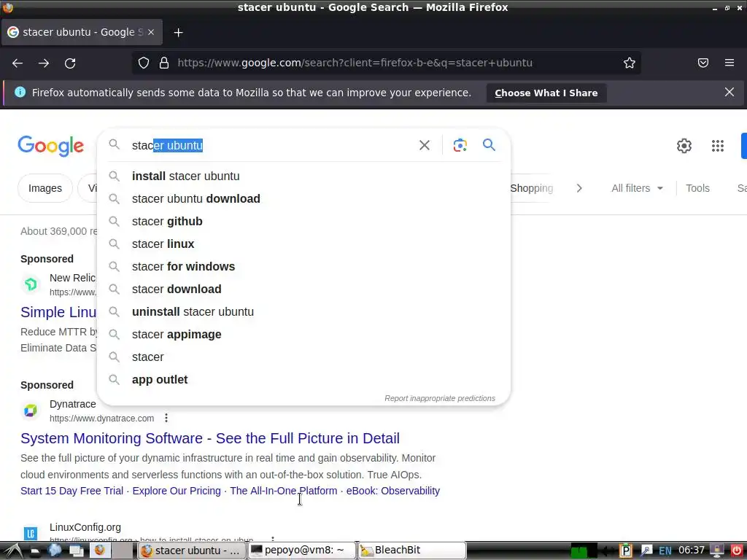Click the 'Choose What I Share' button
The width and height of the screenshot is (747, 560).
(546, 93)
